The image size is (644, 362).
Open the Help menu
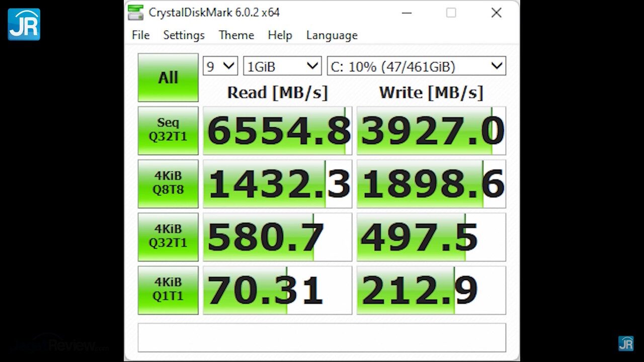[x=280, y=35]
